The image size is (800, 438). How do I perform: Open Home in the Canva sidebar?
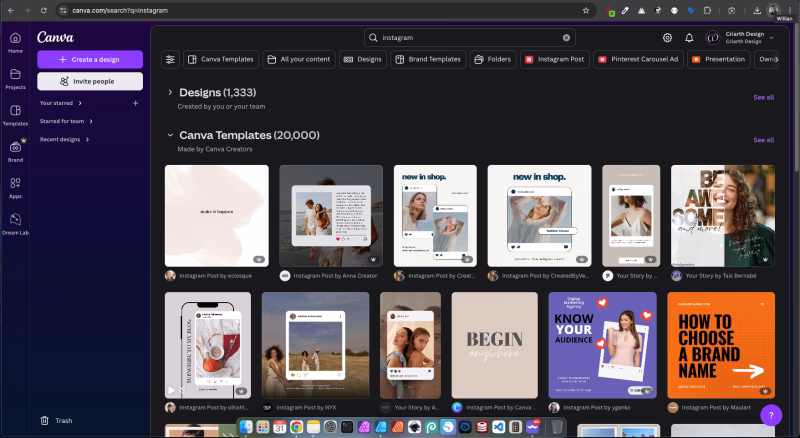point(15,42)
